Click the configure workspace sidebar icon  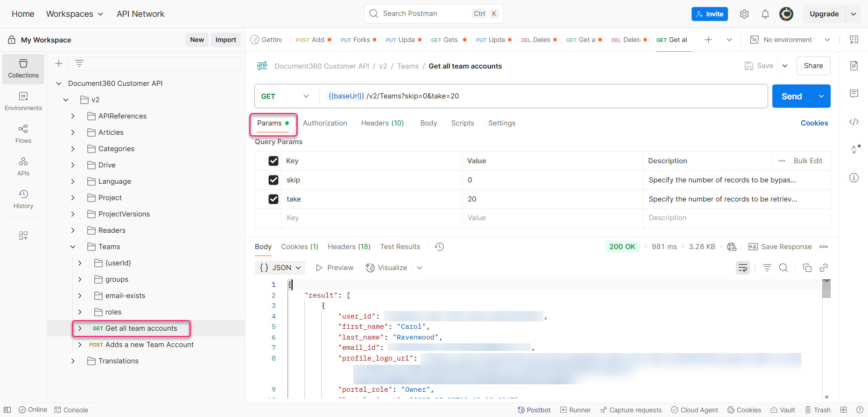[23, 236]
